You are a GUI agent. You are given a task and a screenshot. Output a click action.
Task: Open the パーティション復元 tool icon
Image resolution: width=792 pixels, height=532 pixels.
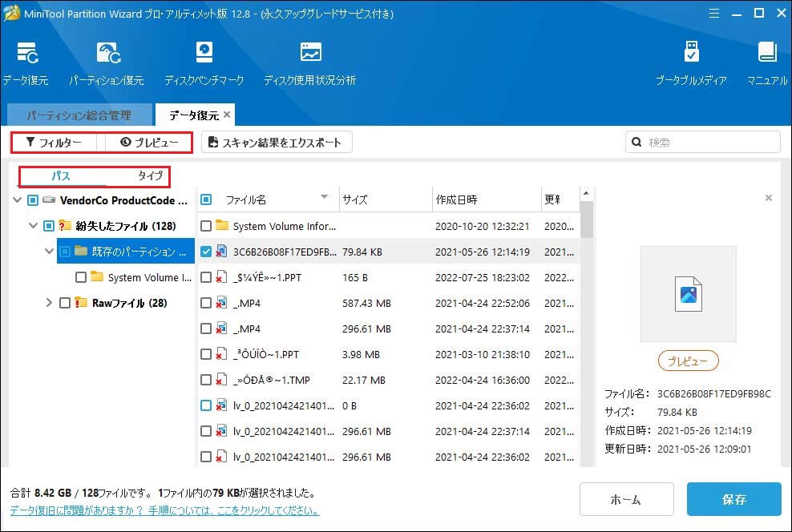pyautogui.click(x=108, y=53)
